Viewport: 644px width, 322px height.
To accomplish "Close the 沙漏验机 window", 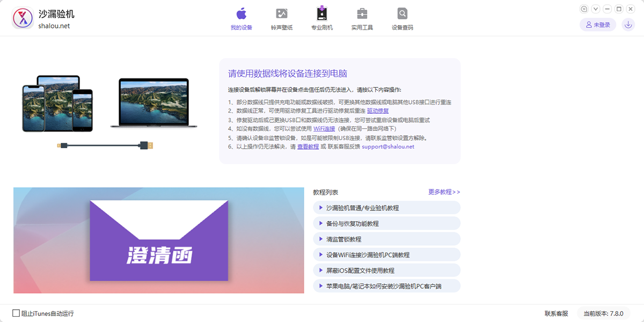I will coord(630,9).
